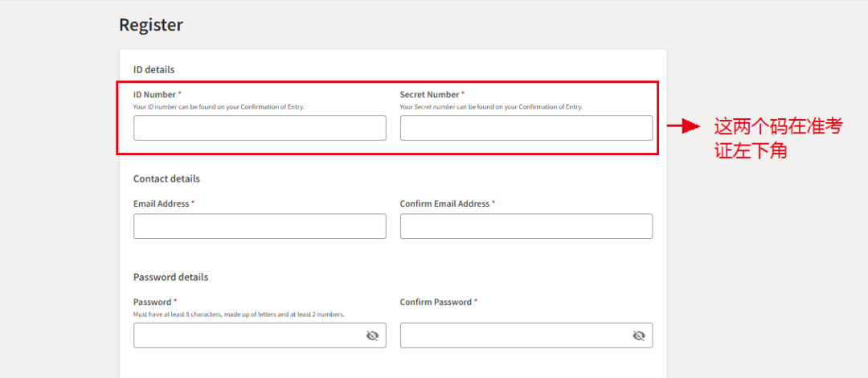The height and width of the screenshot is (378, 868).
Task: Click the ID Number field label
Action: click(x=154, y=94)
